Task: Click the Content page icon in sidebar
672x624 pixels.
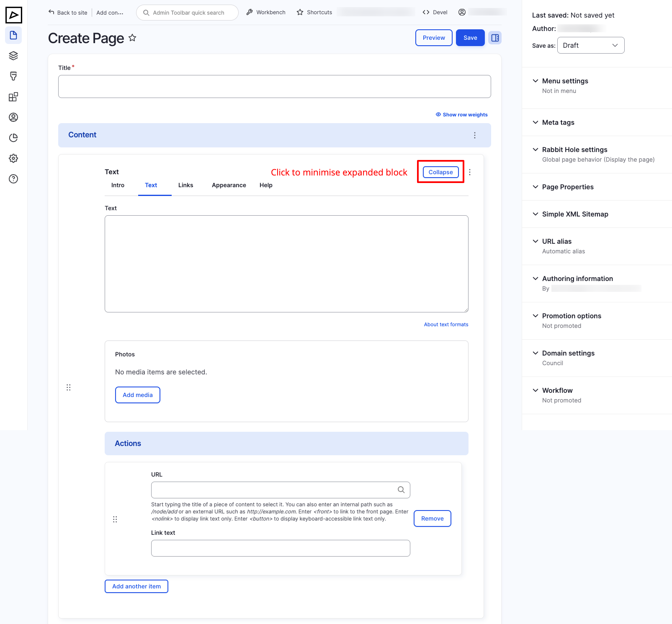Action: tap(13, 35)
